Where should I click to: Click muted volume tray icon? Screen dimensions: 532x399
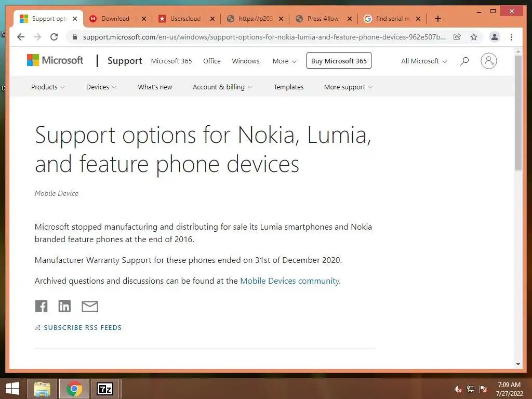coord(458,389)
